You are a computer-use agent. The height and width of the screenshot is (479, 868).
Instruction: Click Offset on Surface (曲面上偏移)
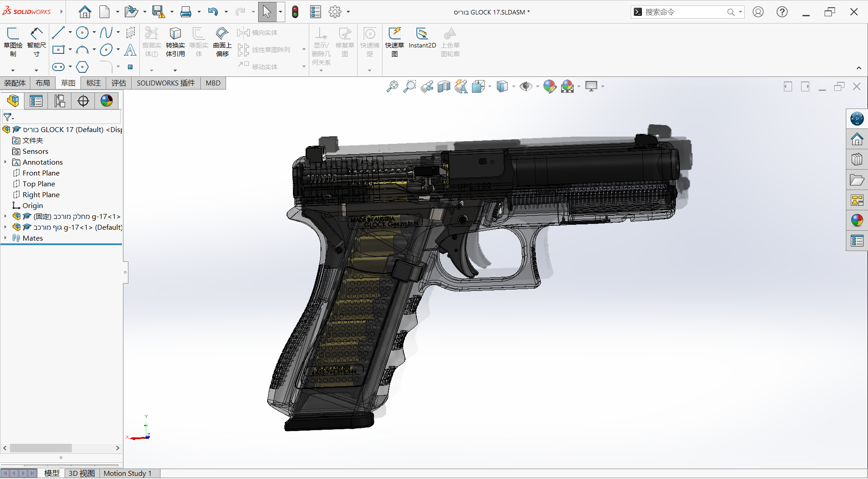point(222,42)
